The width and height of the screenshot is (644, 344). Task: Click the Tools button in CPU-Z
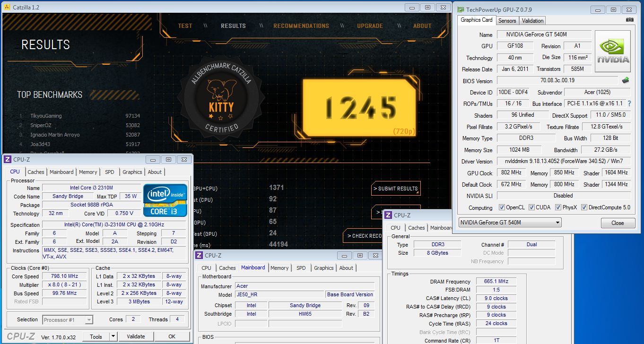[x=96, y=336]
